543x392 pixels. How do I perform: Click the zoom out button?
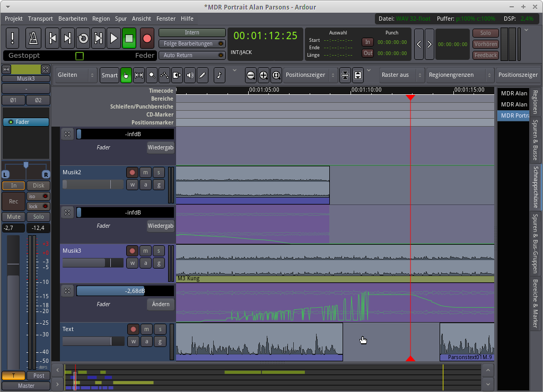(x=250, y=75)
